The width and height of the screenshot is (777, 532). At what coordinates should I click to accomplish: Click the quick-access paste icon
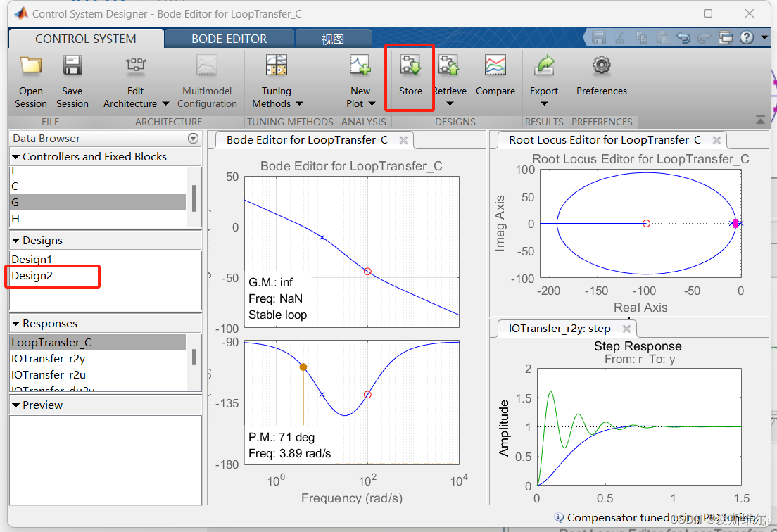pos(662,37)
